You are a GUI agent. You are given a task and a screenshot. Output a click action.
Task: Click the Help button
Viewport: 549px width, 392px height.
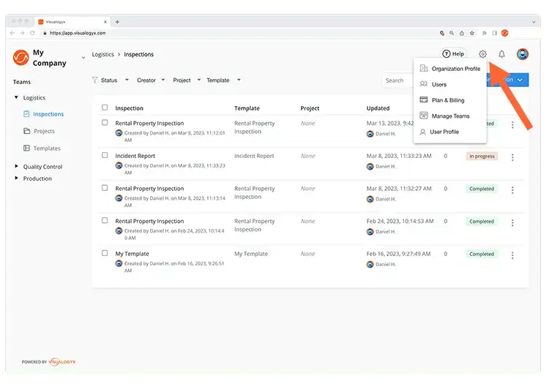[x=453, y=54]
